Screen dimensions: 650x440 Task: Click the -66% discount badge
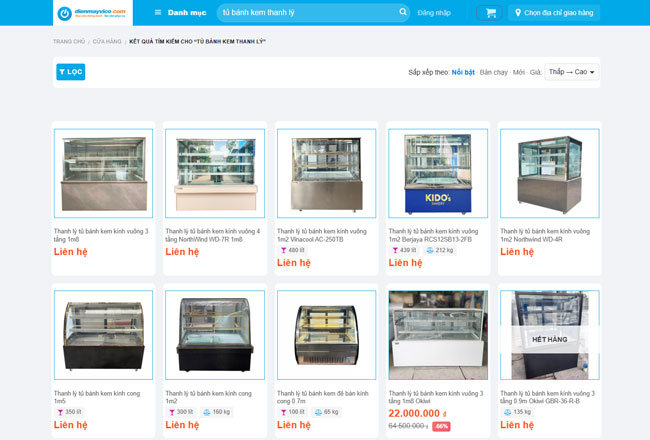coord(441,426)
